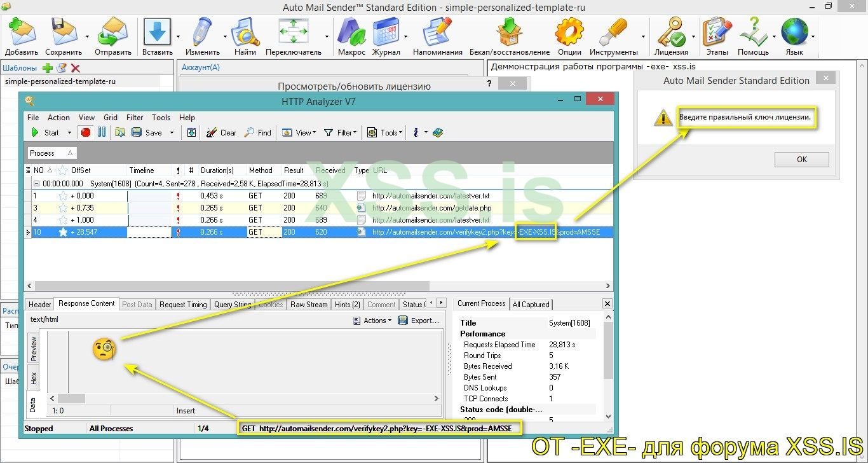Save captured sessions in HTTP Analyzer
868x463 pixels.
pyautogui.click(x=147, y=132)
